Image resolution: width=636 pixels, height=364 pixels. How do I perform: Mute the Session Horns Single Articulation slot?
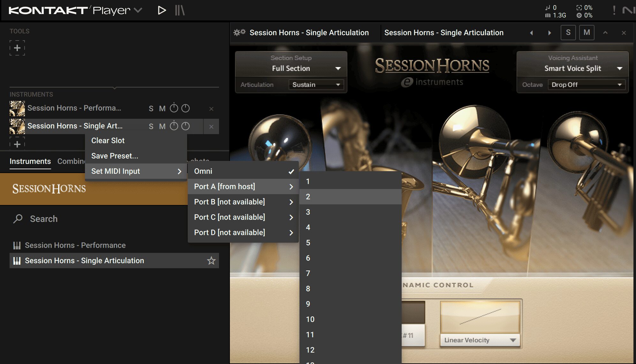coord(162,126)
